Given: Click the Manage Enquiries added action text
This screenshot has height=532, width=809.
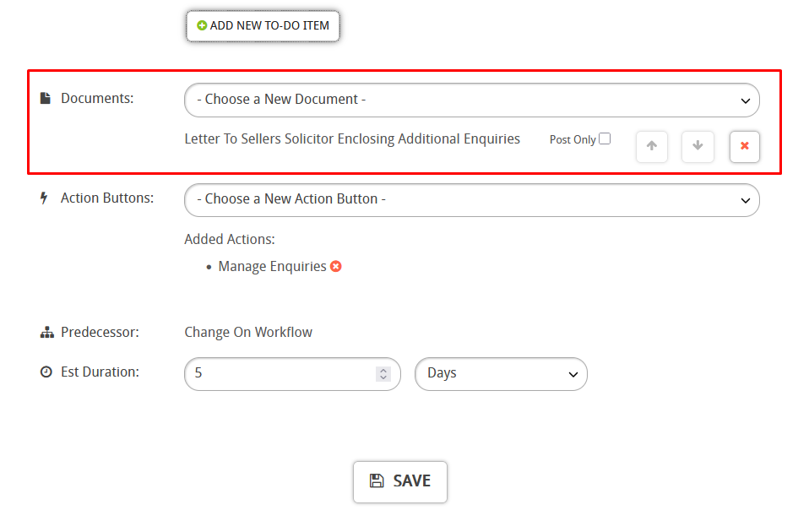Looking at the screenshot, I should (x=272, y=267).
